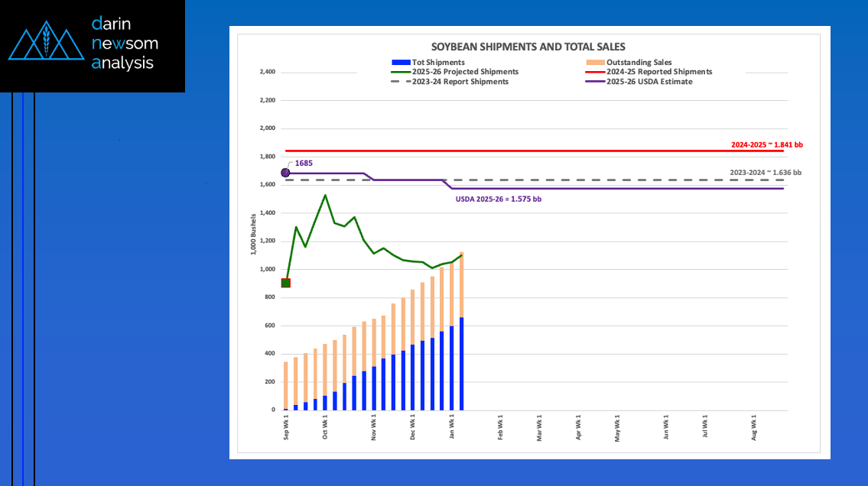The image size is (868, 486).
Task: Click the purple 1685 circle marker
Action: tap(286, 173)
